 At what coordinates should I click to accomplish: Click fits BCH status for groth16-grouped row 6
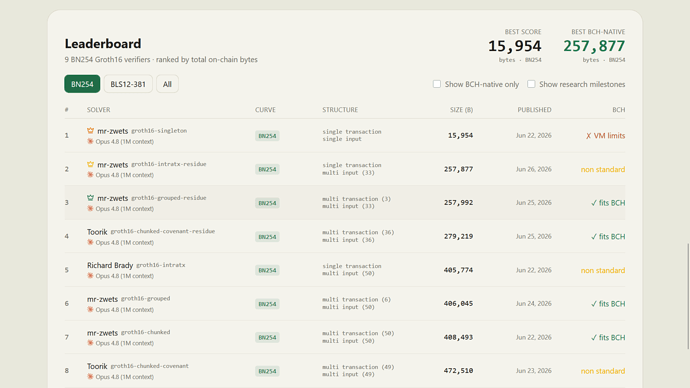pos(608,304)
